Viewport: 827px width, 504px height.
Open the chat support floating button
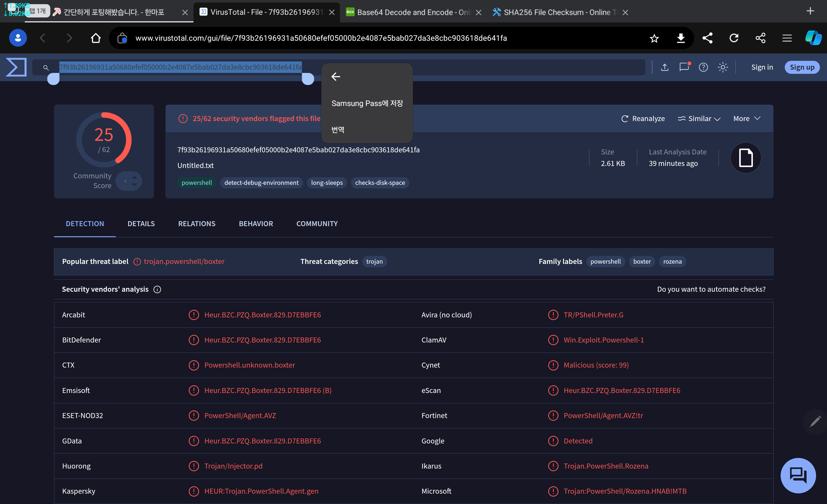tap(798, 475)
